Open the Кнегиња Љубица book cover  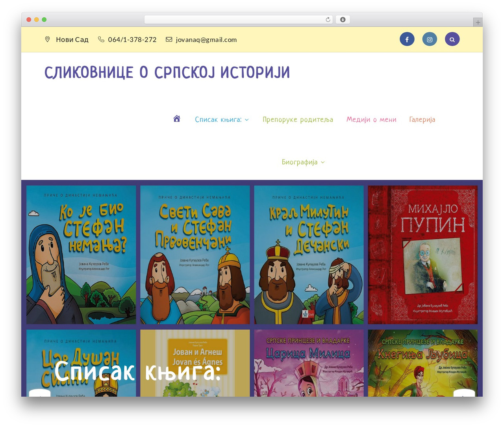[x=422, y=363]
